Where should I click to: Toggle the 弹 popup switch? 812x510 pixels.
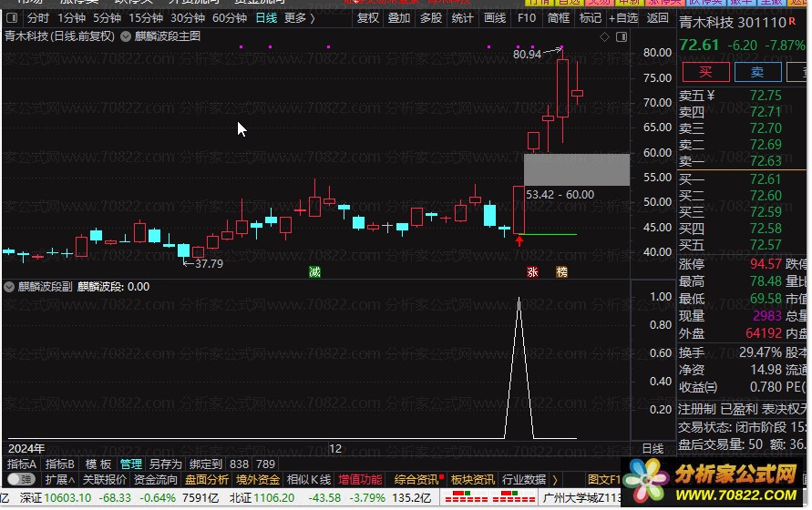[x=21, y=479]
